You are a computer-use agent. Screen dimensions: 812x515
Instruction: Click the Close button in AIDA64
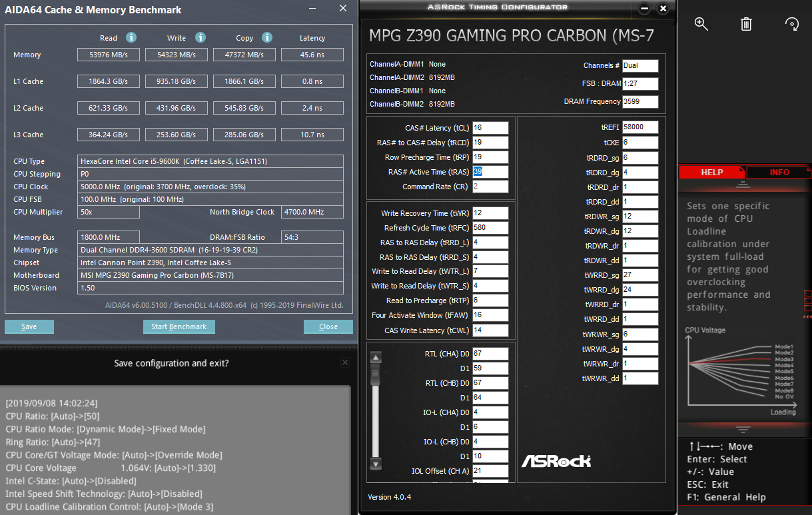click(x=328, y=326)
